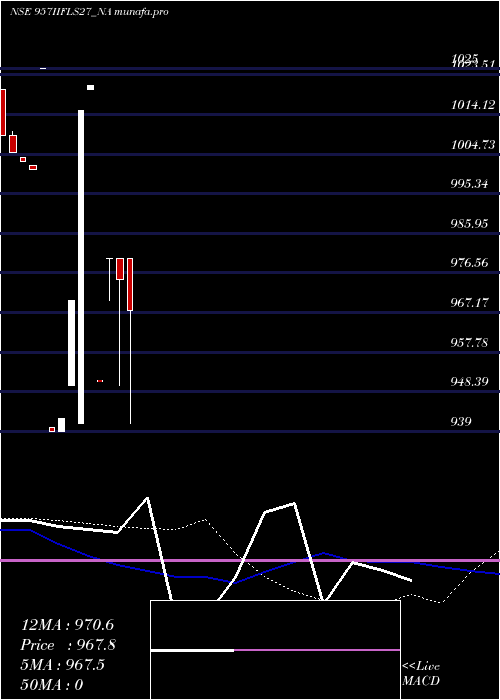This screenshot has height=700, width=500.
Task: Select the 1014.12 price axis label
Action: pos(473,105)
